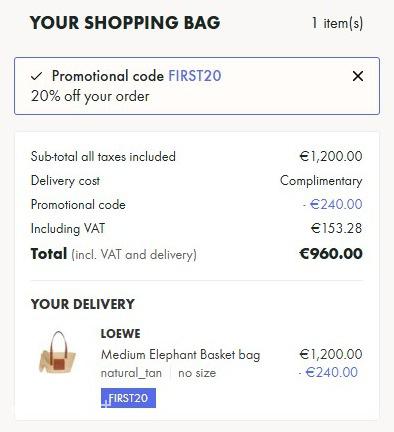Click the 1 item(s) count label

(337, 23)
